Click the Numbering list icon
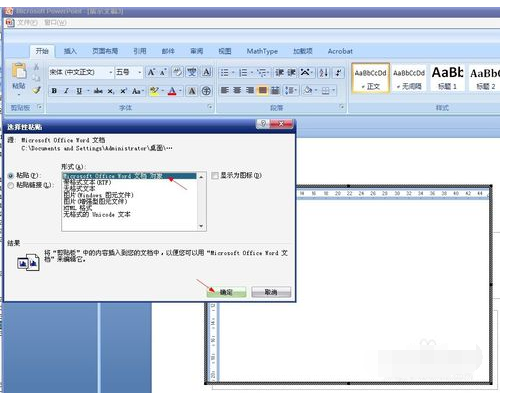 click(243, 72)
